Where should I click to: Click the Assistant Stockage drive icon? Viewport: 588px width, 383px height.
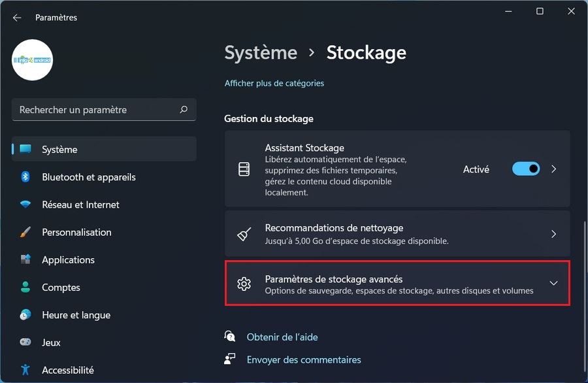[x=244, y=169]
